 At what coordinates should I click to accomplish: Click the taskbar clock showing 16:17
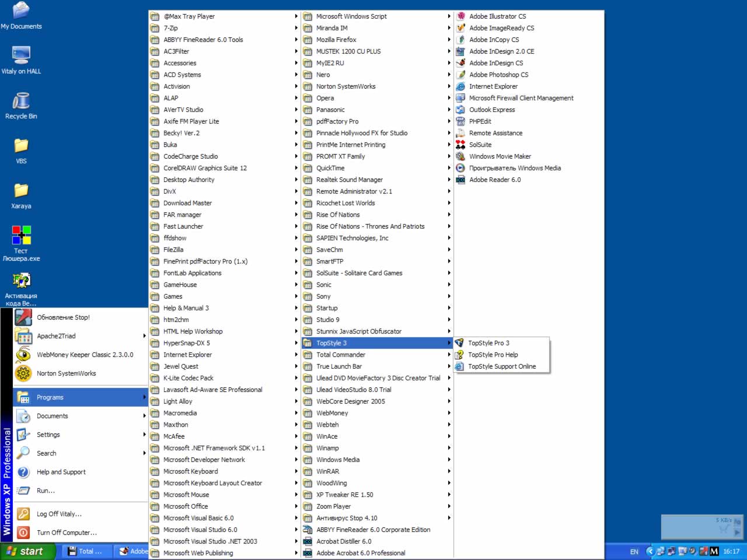[731, 551]
